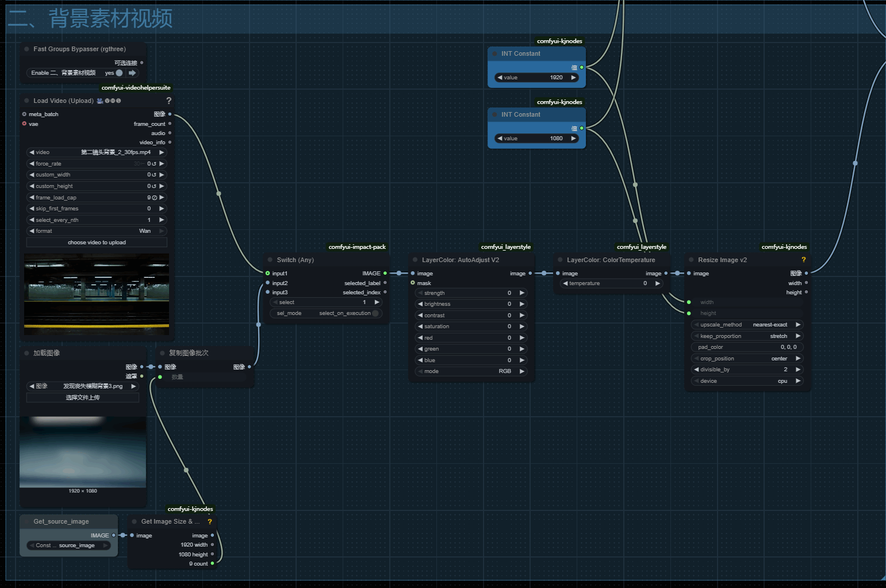
Task: Toggle Enable 二、背景素材视频 group switch
Action: [119, 73]
